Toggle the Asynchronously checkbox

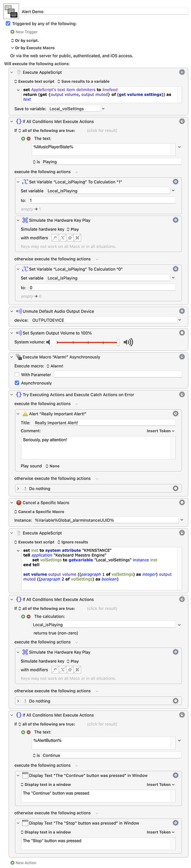click(17, 383)
